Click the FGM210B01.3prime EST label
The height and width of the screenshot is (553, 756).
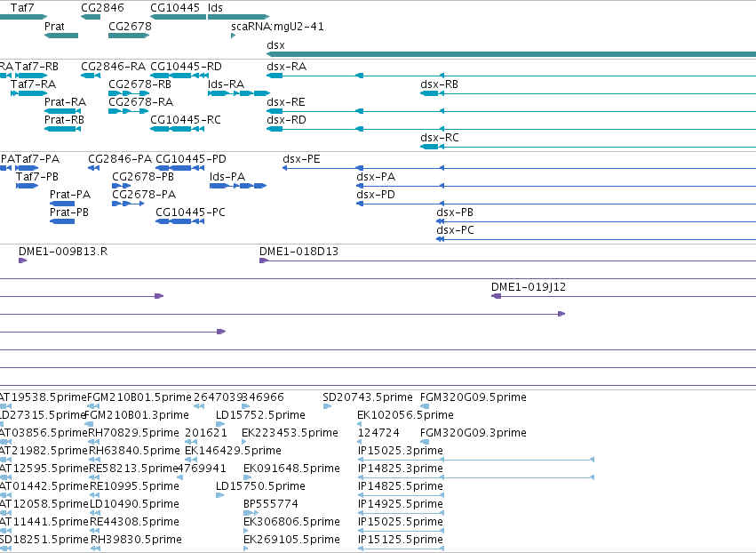click(137, 415)
